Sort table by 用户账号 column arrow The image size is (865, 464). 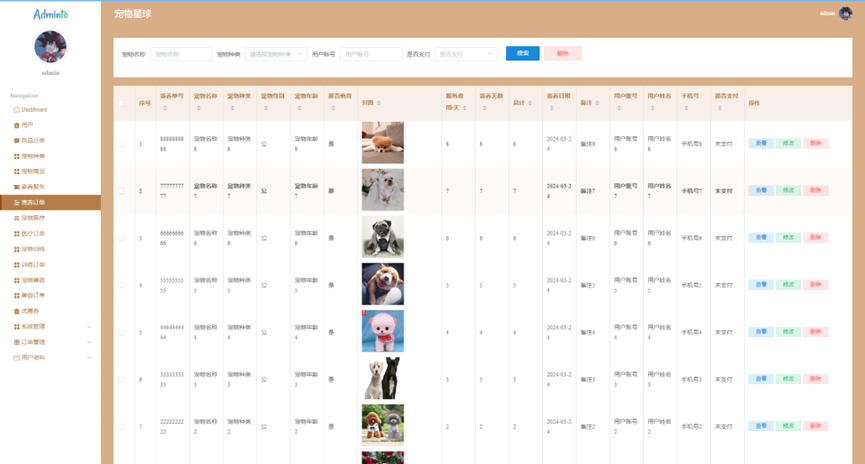point(619,108)
